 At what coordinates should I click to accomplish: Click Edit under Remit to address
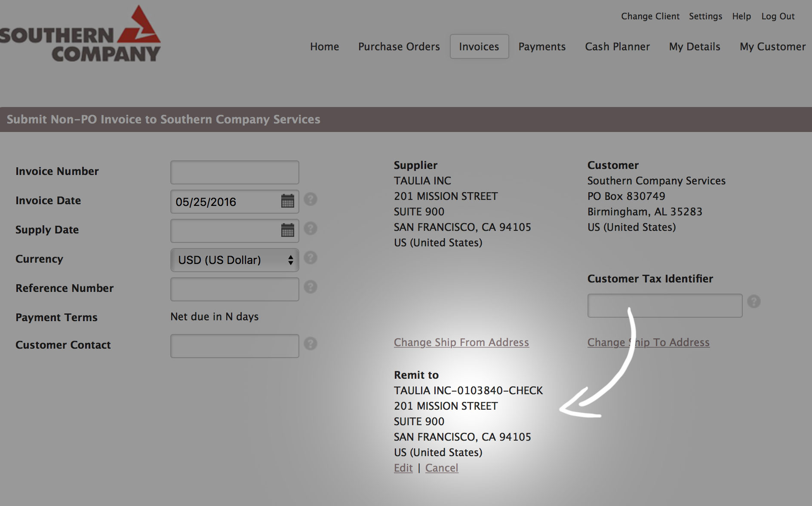pos(403,468)
